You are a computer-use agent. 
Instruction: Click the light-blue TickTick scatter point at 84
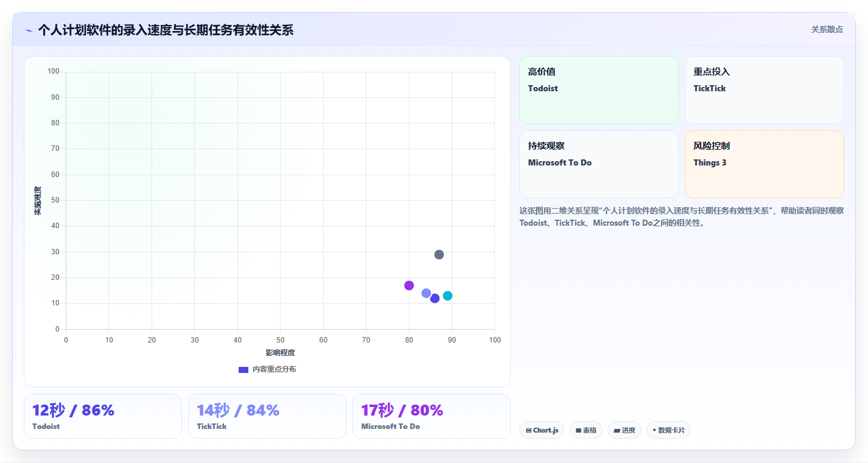[x=426, y=293]
